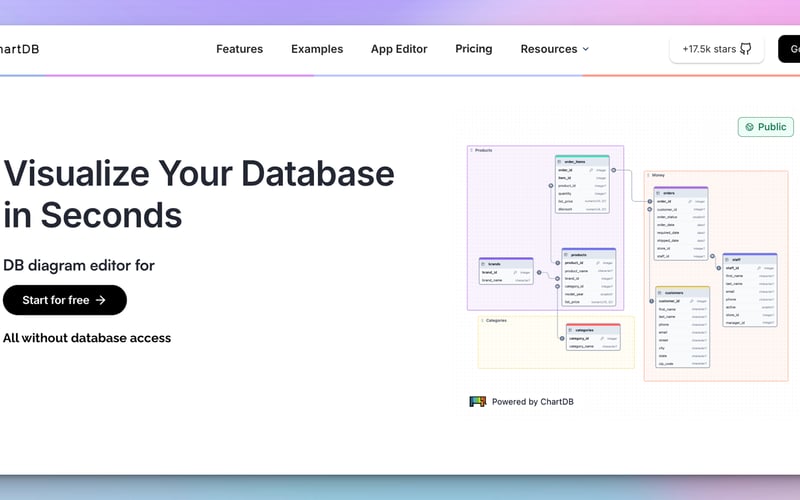Click the Money area label
This screenshot has width=800, height=500.
(x=658, y=175)
